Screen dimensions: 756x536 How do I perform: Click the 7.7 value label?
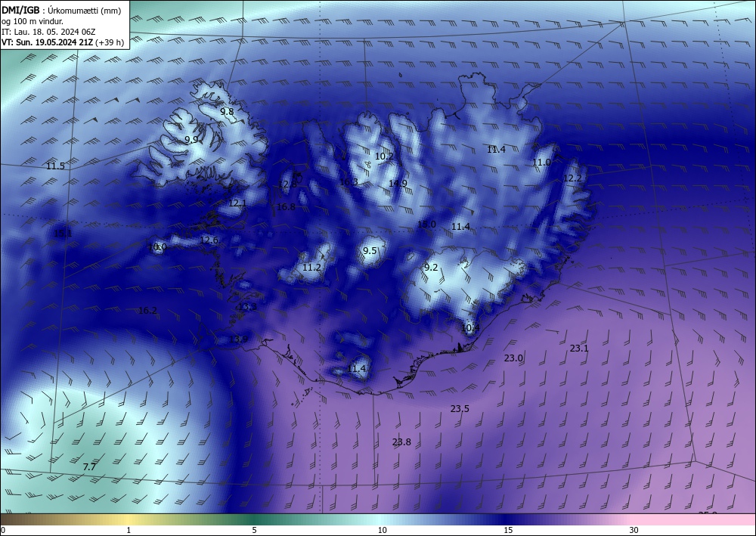(x=89, y=466)
